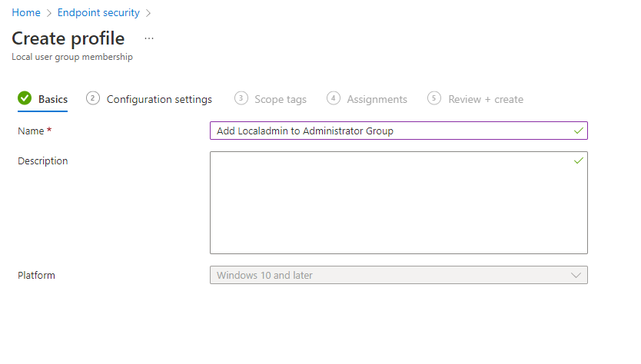Open the Configuration settings tab
641x364 pixels.
click(159, 99)
